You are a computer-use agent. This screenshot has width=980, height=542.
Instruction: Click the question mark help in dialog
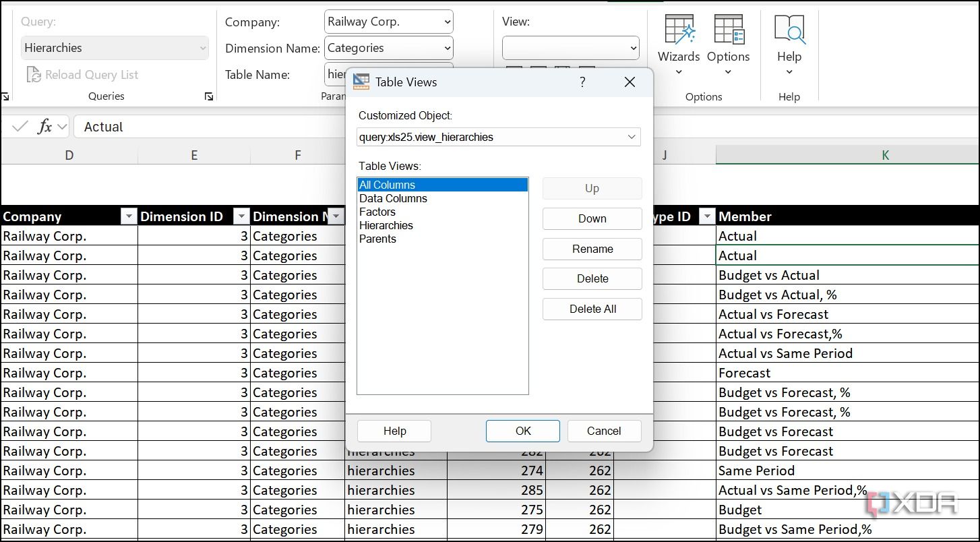click(582, 82)
